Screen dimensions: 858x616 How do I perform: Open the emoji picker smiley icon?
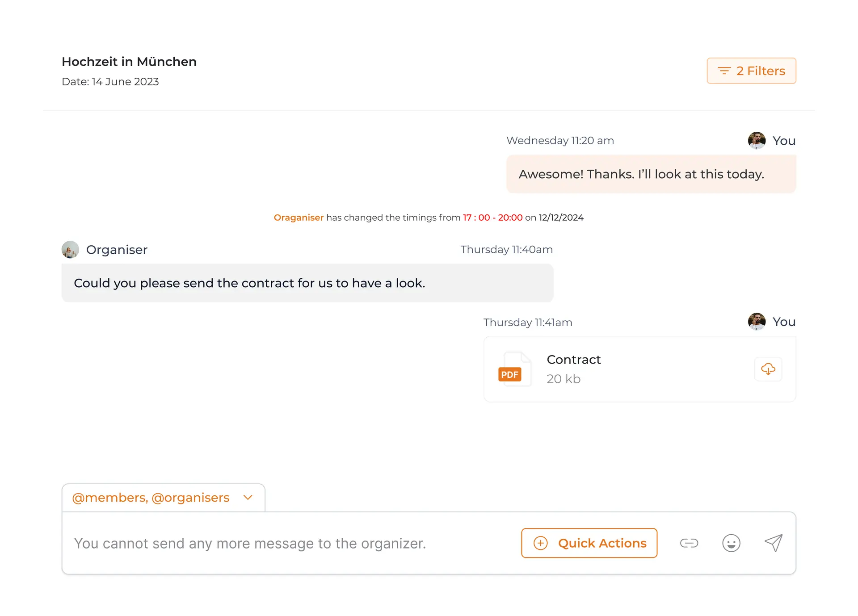pyautogui.click(x=731, y=543)
